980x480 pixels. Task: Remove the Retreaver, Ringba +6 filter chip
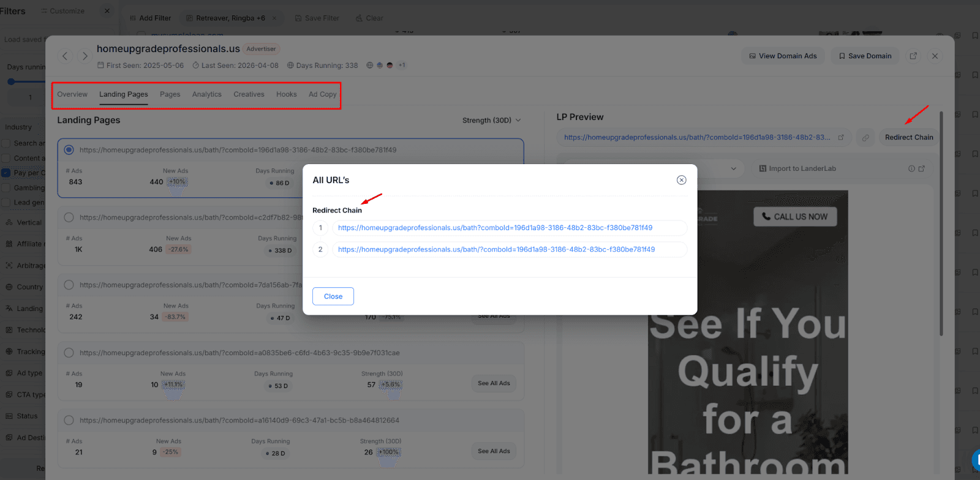pos(274,18)
